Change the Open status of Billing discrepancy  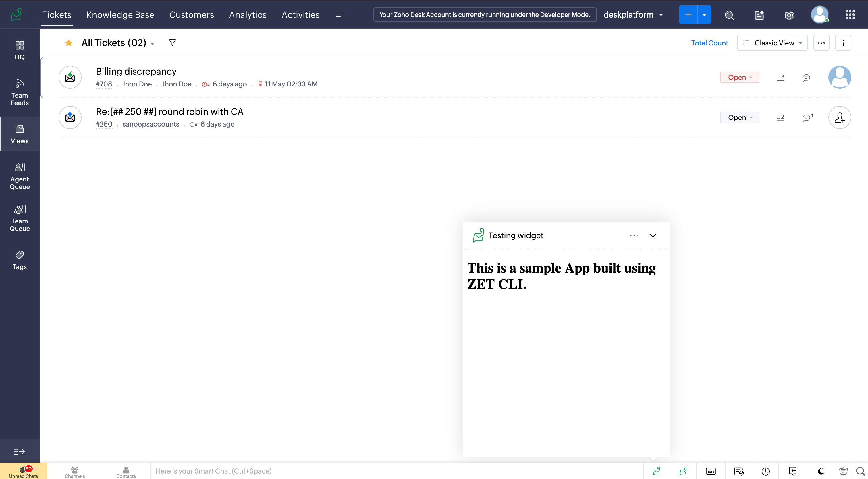coord(740,77)
